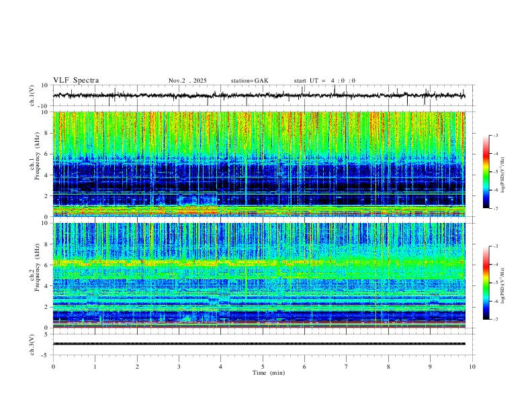Click the "-6" label on ch.1 color bar
532x411 pixels.
495,190
